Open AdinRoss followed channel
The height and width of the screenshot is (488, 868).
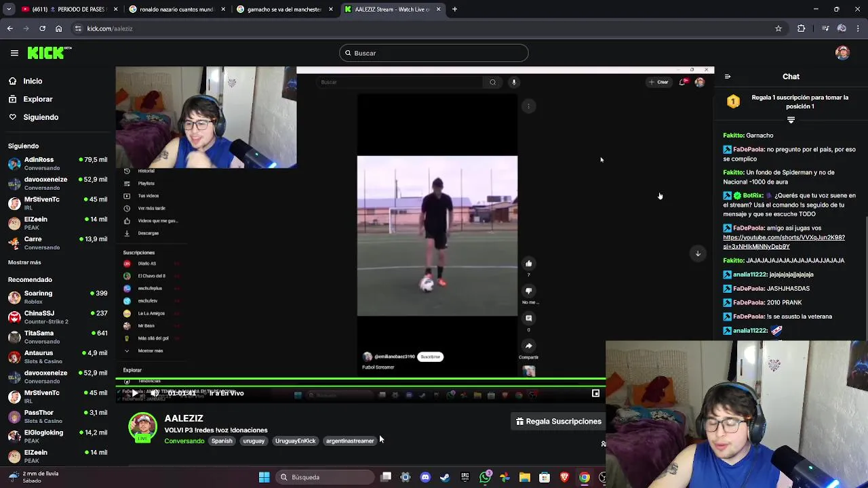coord(58,163)
